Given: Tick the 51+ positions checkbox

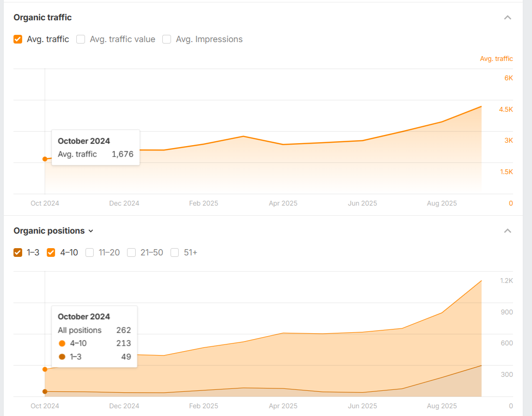Looking at the screenshot, I should [x=175, y=253].
